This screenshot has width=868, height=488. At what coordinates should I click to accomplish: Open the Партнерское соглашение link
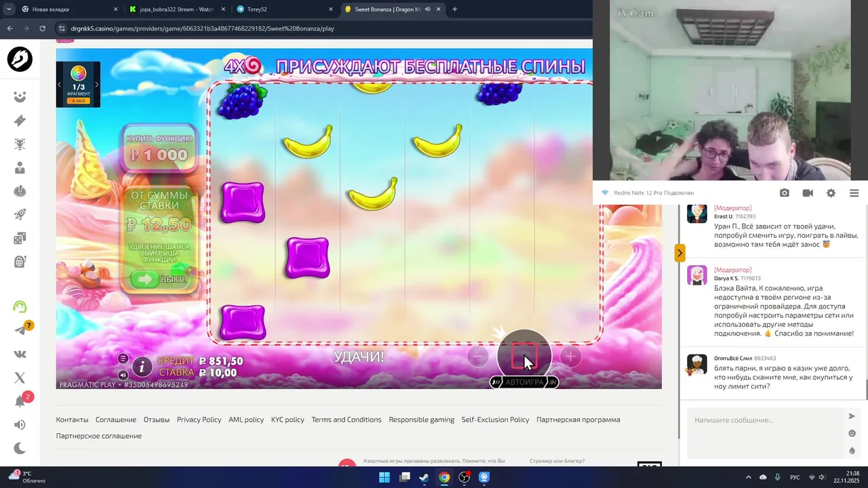click(x=99, y=436)
